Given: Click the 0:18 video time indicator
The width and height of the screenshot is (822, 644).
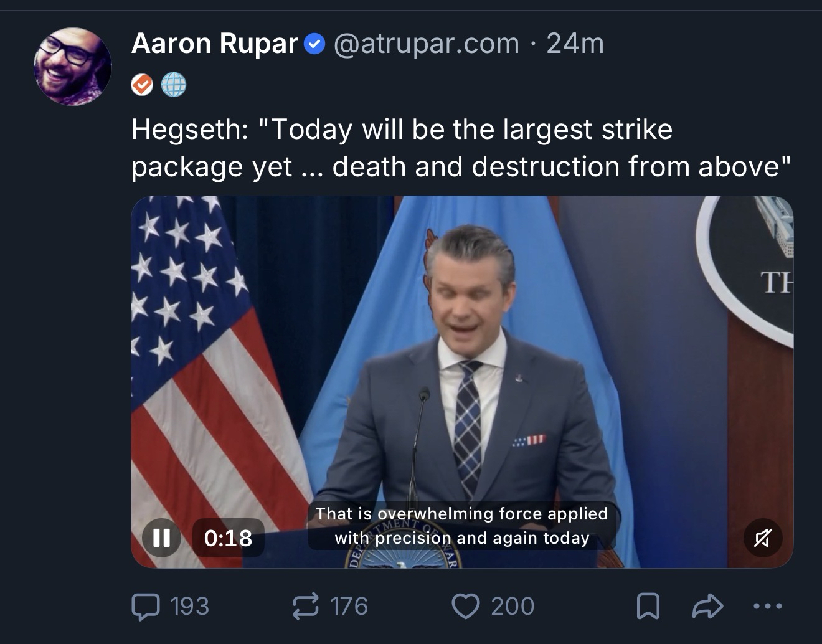Looking at the screenshot, I should (x=229, y=537).
